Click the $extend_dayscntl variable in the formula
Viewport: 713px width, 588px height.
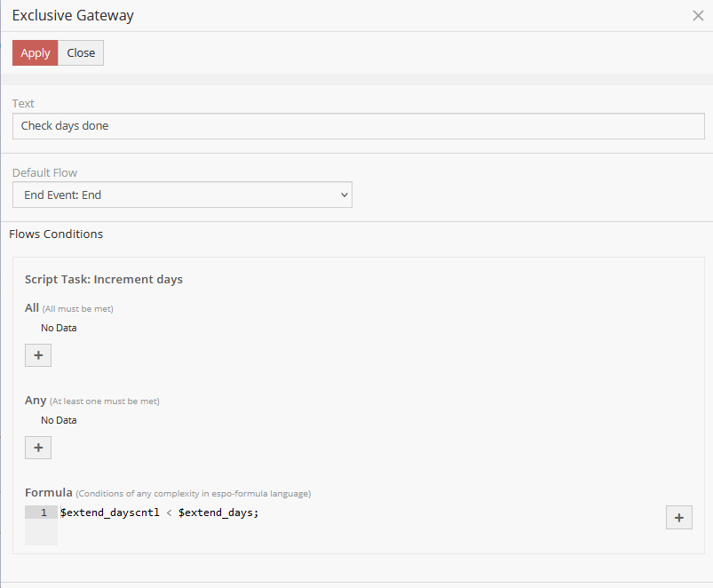110,513
